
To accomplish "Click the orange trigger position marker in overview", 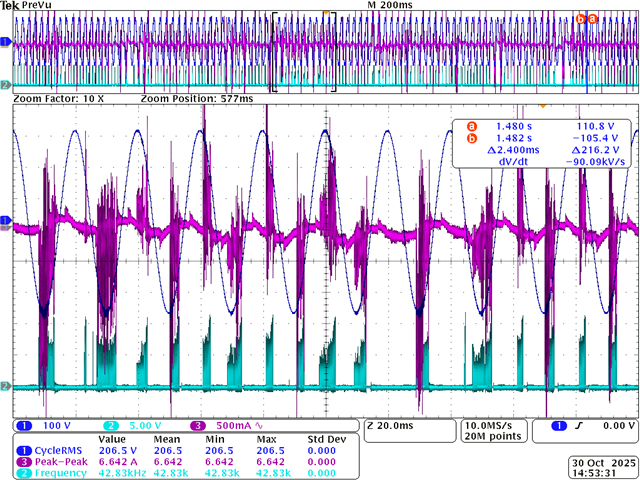I will click(326, 13).
